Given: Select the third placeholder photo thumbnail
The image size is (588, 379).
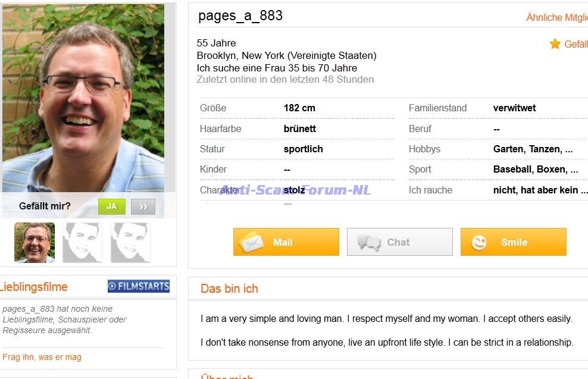Looking at the screenshot, I should 130,243.
